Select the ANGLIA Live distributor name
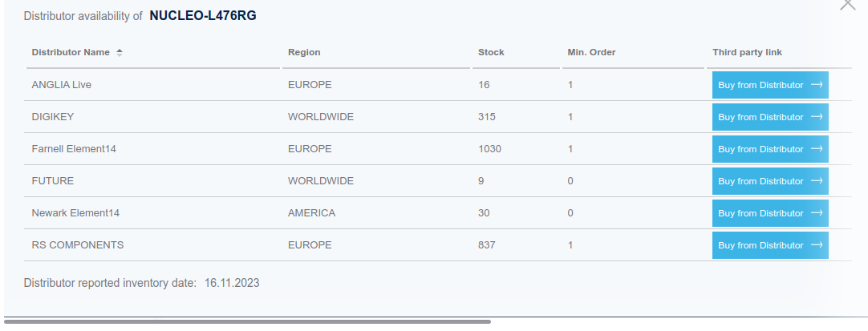The width and height of the screenshot is (868, 331). coord(62,85)
